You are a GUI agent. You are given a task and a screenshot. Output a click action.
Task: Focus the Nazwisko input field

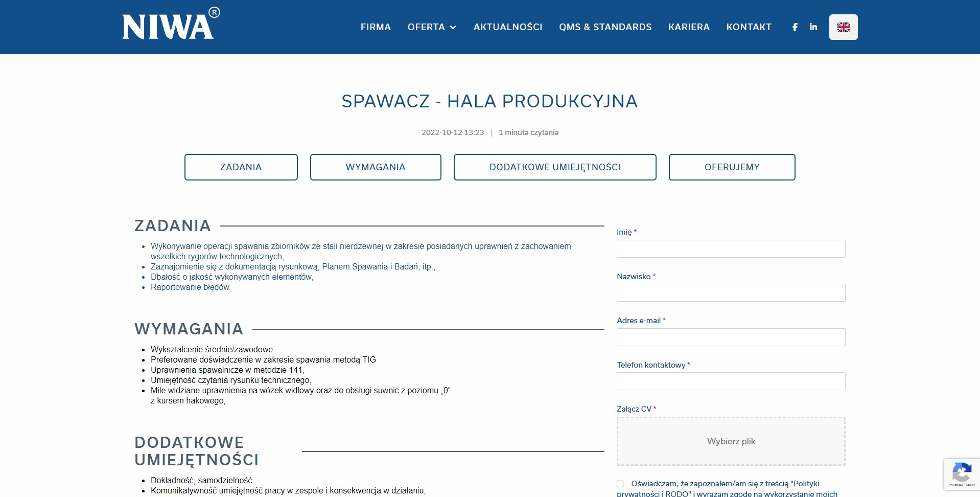pos(731,293)
